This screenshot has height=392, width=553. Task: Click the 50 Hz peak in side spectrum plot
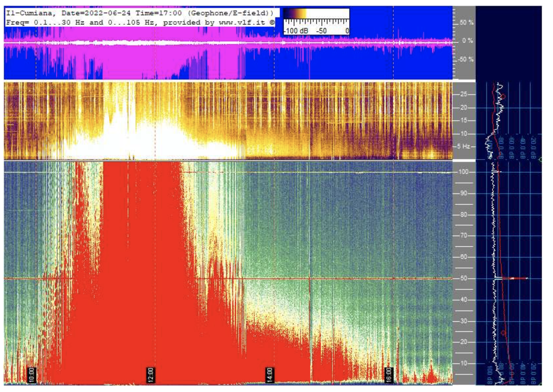point(514,278)
